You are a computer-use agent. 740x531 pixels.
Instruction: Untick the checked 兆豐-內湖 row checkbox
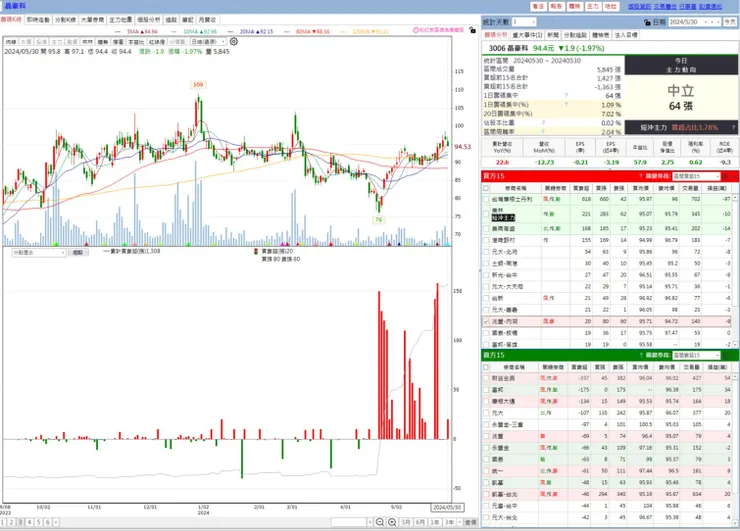click(x=486, y=321)
